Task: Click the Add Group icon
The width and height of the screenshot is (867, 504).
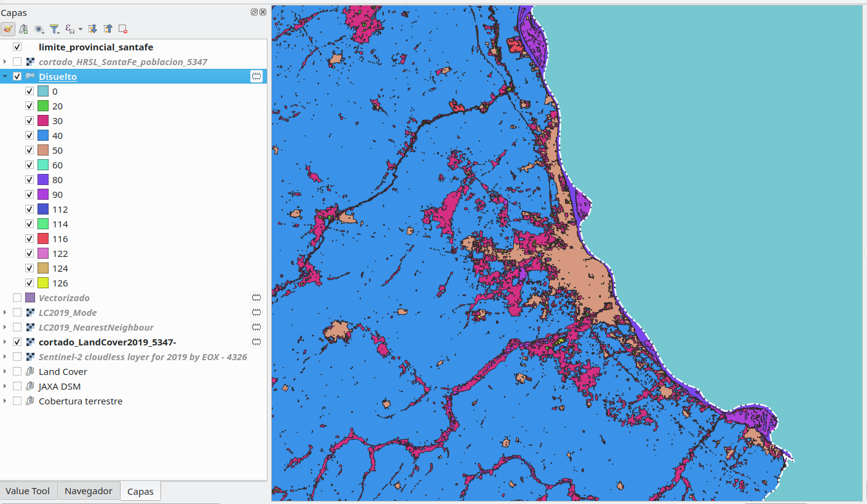Action: 23,29
